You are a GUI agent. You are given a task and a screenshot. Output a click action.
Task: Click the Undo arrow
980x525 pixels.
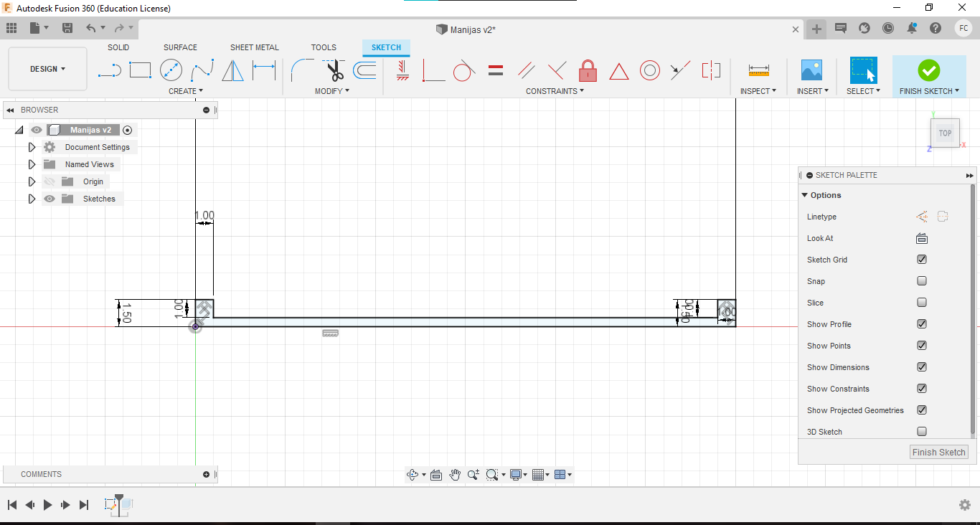tap(91, 28)
